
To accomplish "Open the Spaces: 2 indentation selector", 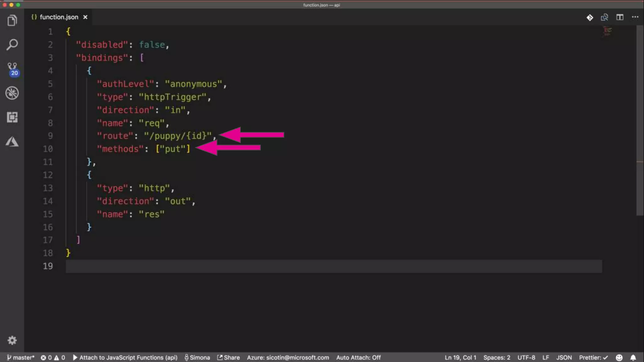I will pos(497,358).
